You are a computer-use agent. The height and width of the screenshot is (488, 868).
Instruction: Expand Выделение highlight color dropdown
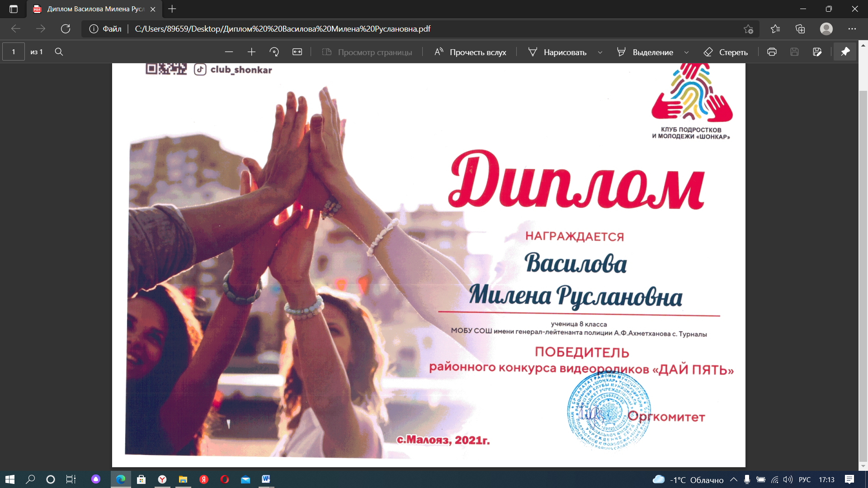pos(686,52)
